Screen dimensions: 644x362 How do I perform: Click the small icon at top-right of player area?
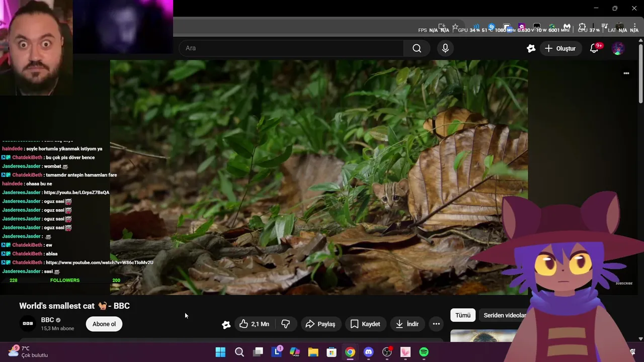(626, 73)
